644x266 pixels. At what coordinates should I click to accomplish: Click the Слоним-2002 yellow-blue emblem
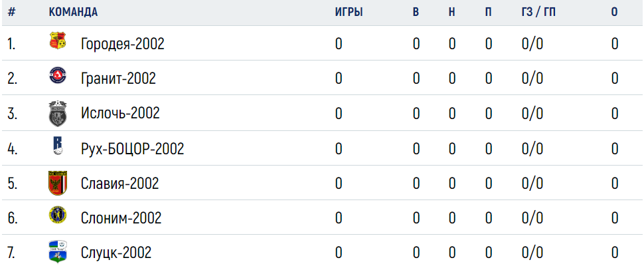(58, 215)
